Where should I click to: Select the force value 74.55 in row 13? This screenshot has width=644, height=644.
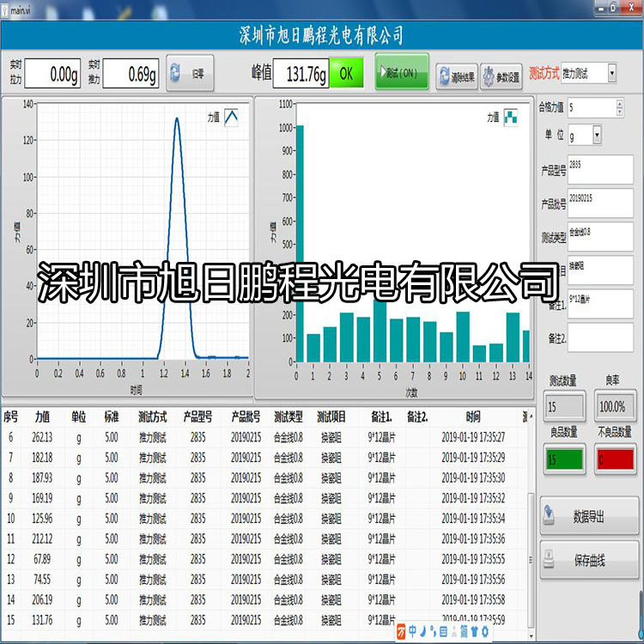[x=42, y=580]
